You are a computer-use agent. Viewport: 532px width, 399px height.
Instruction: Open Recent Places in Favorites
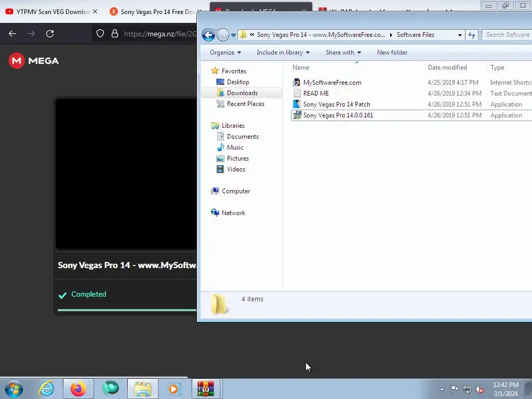[245, 104]
